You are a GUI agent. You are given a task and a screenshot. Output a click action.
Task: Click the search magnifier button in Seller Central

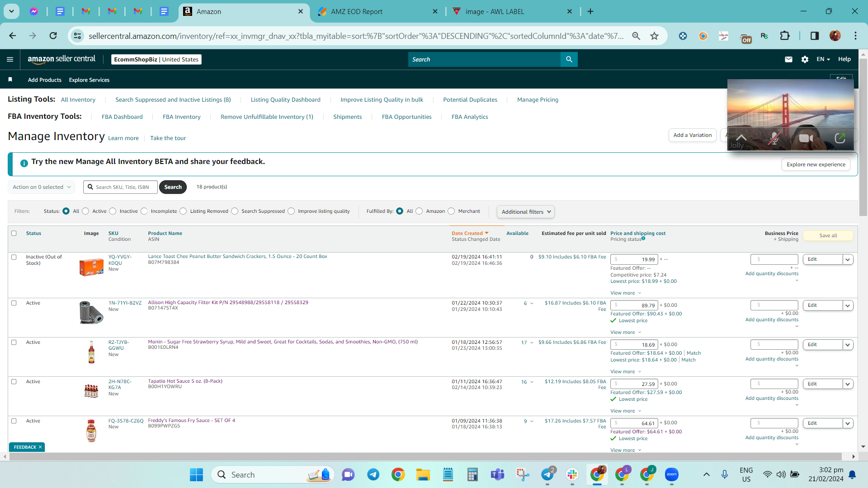(x=569, y=59)
